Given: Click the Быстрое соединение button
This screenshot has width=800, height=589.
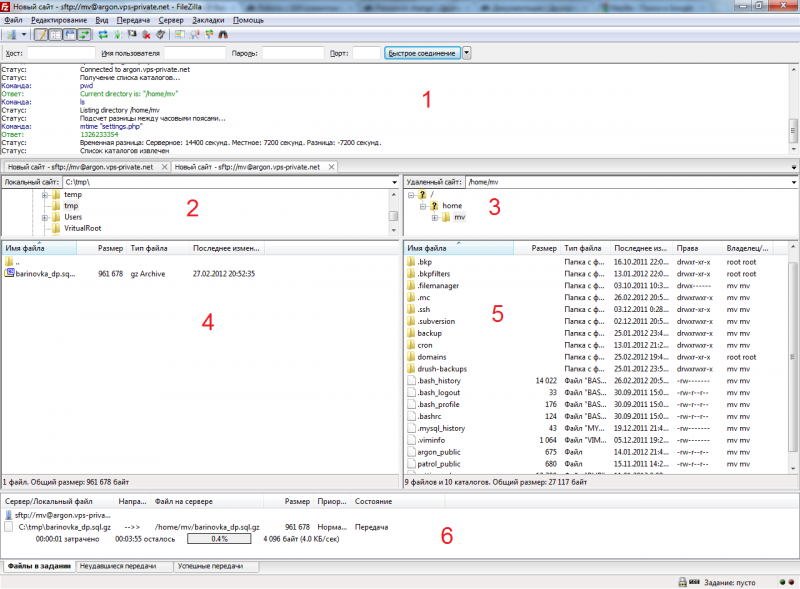Looking at the screenshot, I should (422, 53).
